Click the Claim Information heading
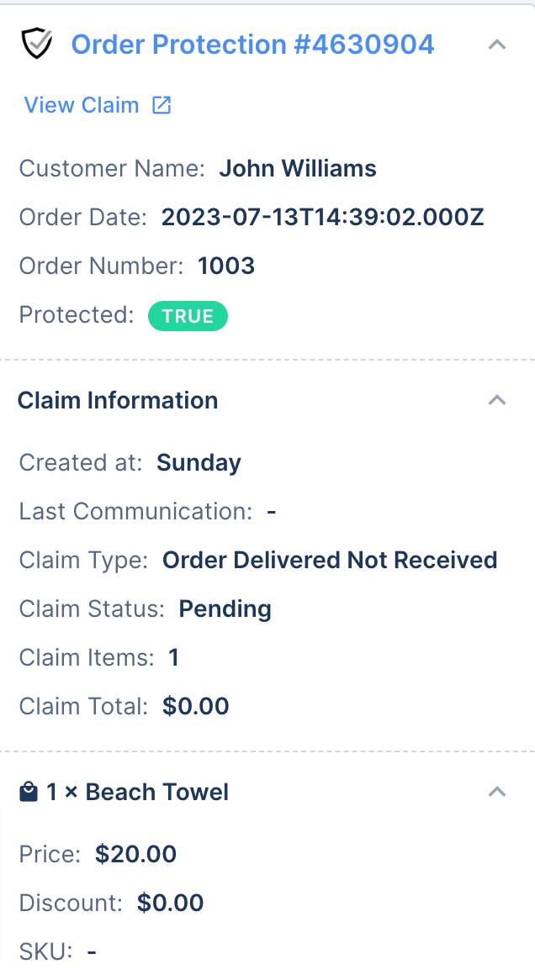The height and width of the screenshot is (980, 535). click(x=118, y=400)
